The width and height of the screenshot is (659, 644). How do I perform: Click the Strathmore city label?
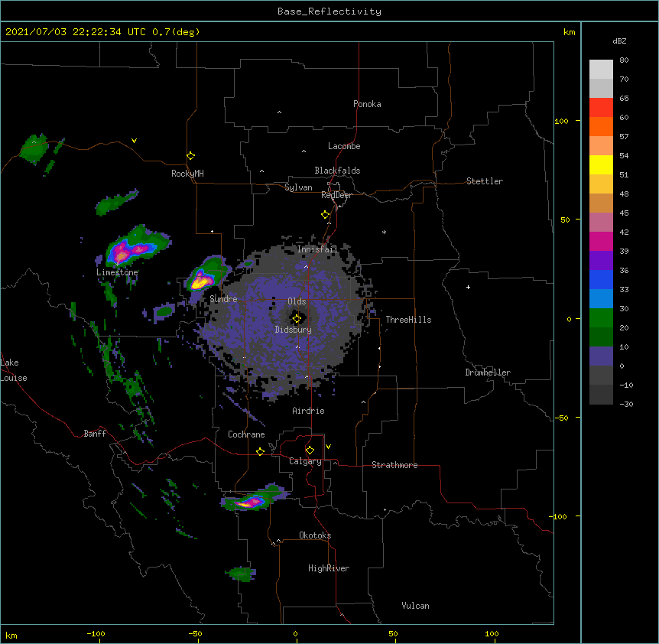(394, 465)
